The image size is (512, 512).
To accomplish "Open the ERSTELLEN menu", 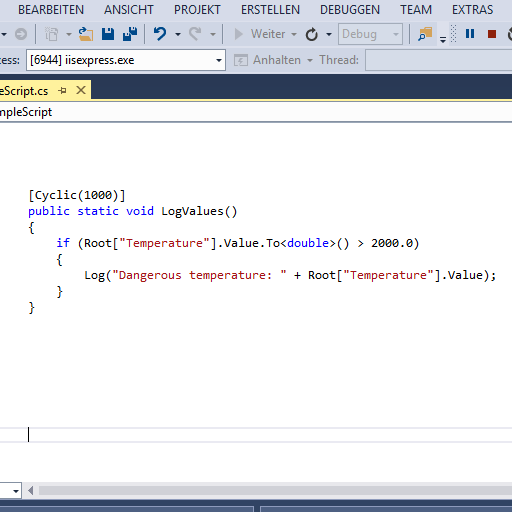I will point(270,10).
